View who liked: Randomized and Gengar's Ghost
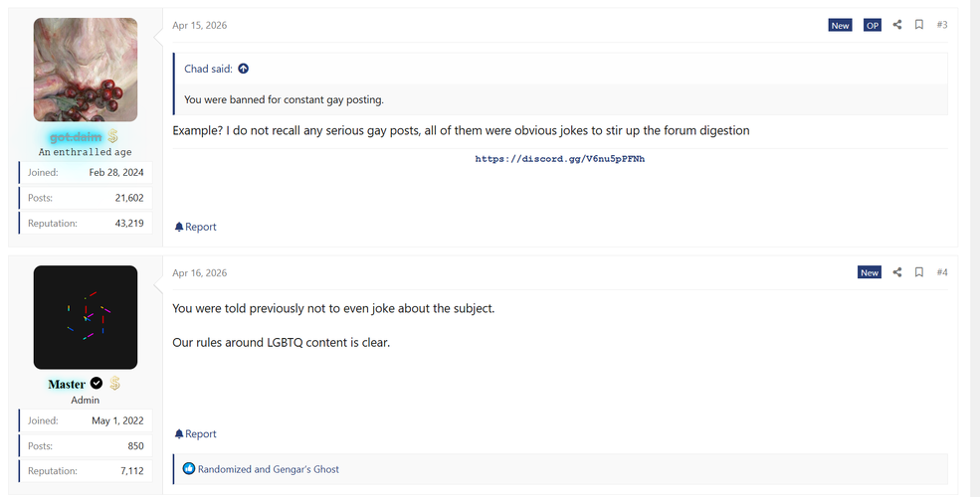 pos(268,469)
